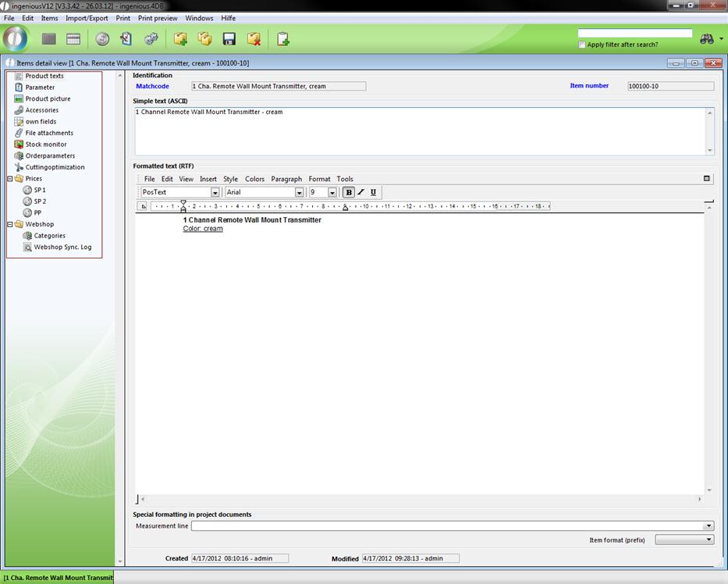Screen dimensions: 728x584
Task: Open the Stock monitor panel
Action: (45, 144)
